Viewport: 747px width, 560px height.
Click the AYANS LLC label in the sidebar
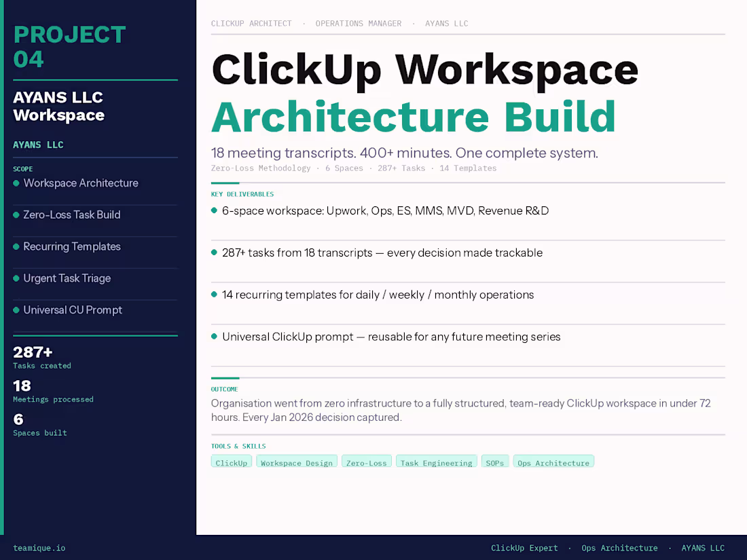click(38, 145)
